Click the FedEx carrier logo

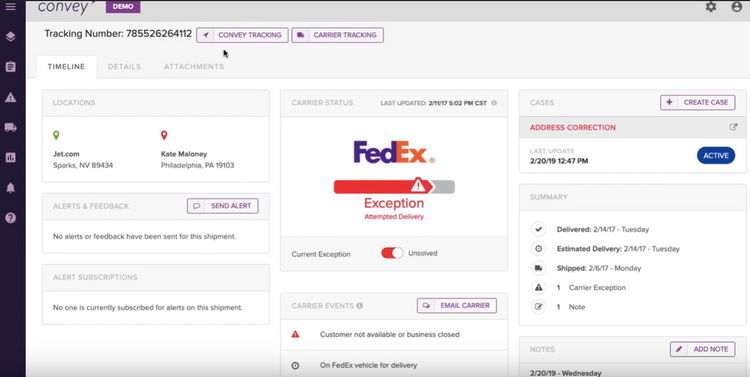tap(394, 152)
